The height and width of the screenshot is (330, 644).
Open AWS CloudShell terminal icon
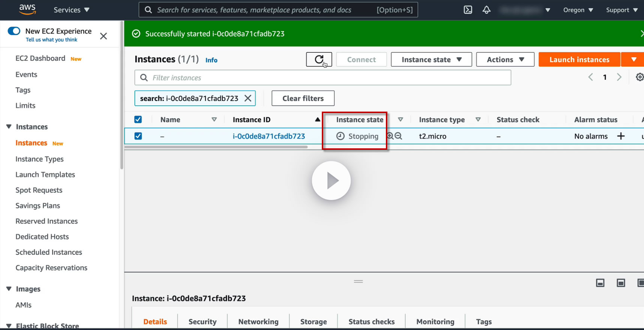pos(468,10)
